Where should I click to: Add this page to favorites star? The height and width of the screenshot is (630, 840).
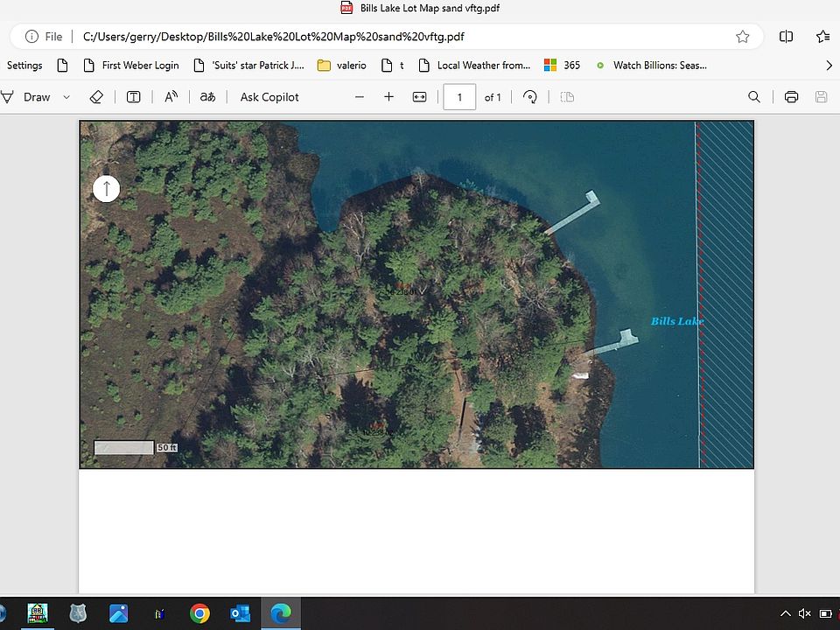743,37
